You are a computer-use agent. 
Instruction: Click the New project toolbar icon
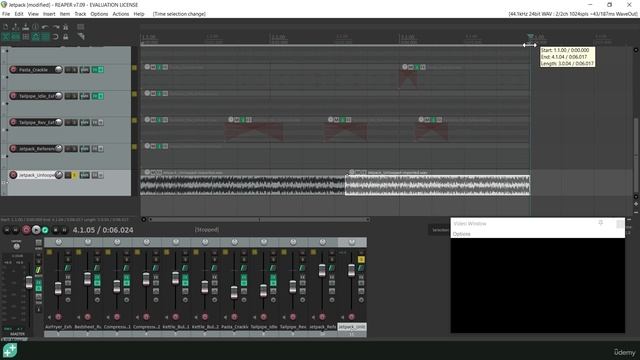[x=6, y=27]
